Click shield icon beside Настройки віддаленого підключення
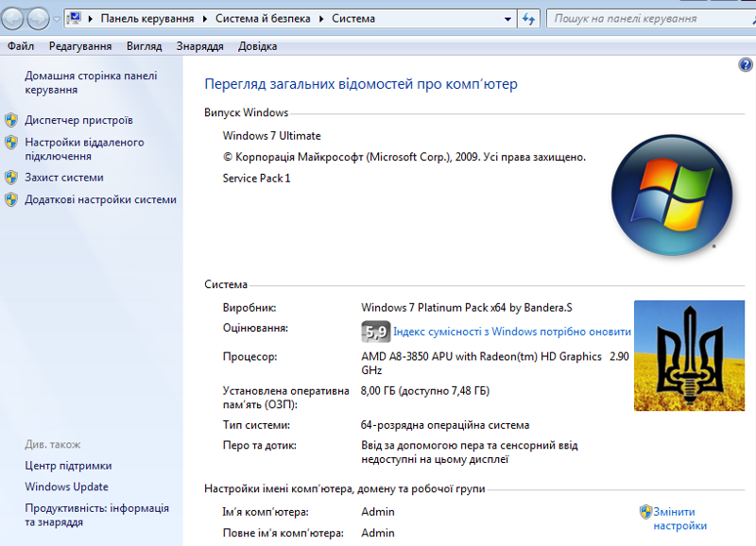Image resolution: width=756 pixels, height=546 pixels. coord(11,142)
